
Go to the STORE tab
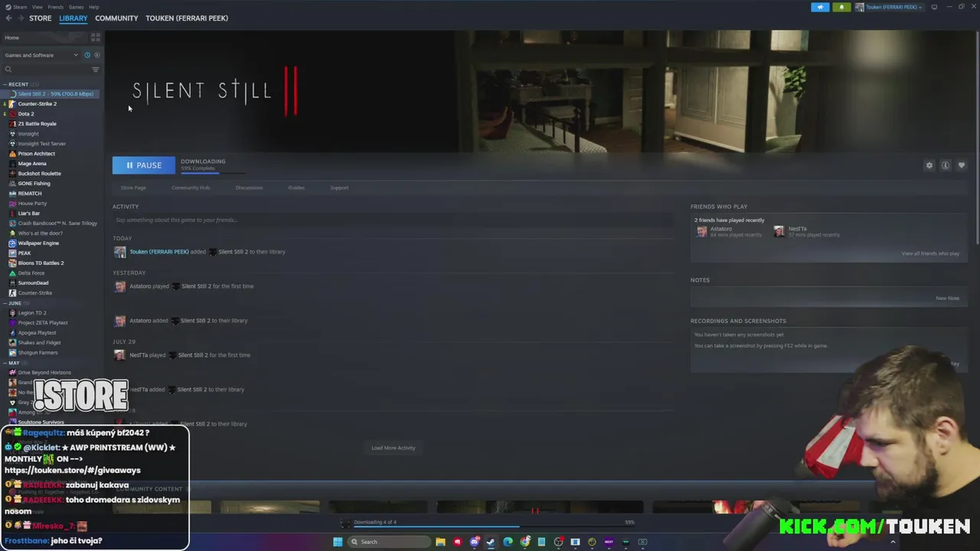[41, 18]
